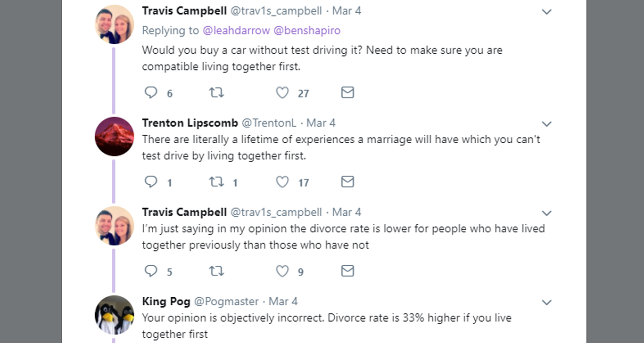Send Travis's first tweet via direct message
Screen dimensions: 644x343
347,92
